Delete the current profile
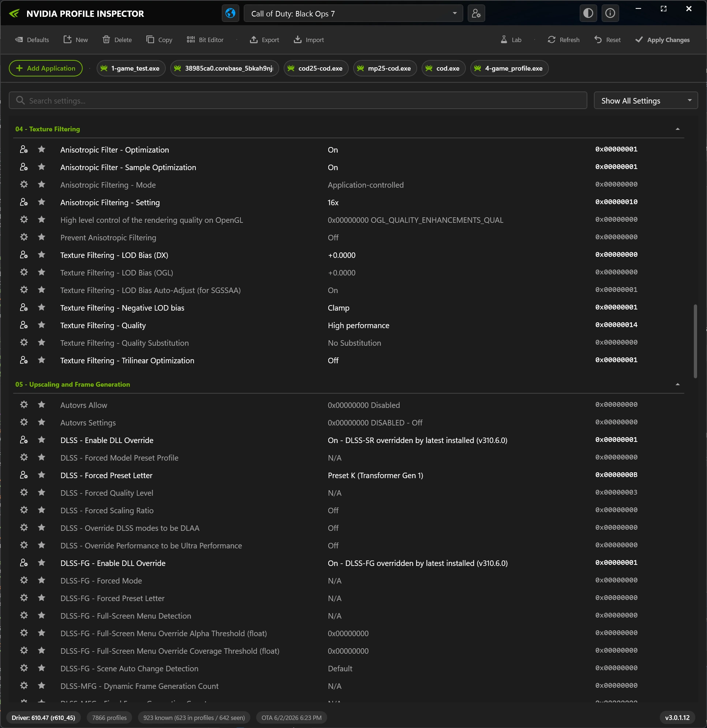This screenshot has width=707, height=728. coord(117,40)
